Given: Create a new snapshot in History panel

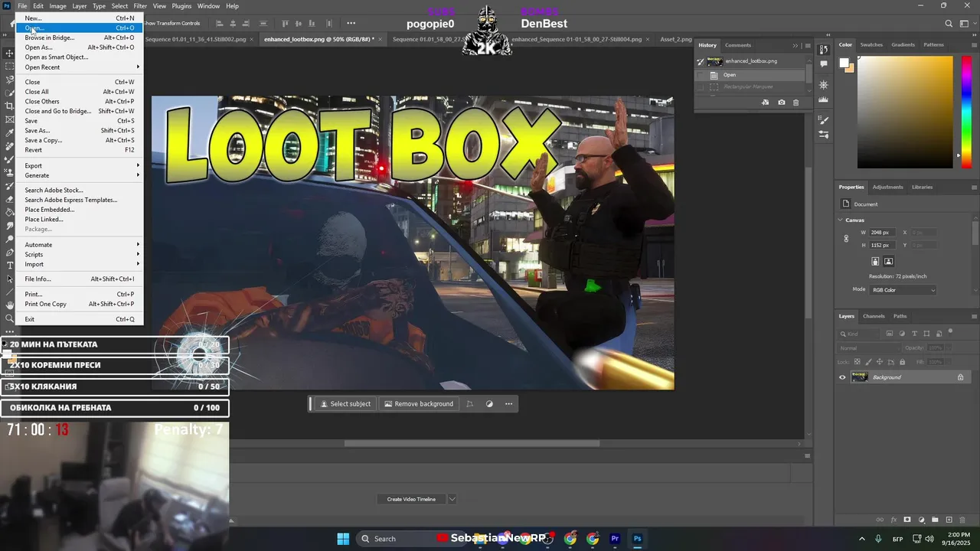Looking at the screenshot, I should coord(781,103).
